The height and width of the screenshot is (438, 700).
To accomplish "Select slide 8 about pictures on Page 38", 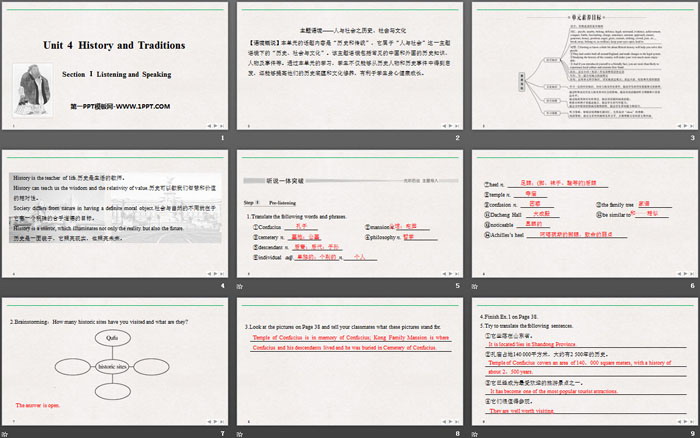I will (350, 362).
